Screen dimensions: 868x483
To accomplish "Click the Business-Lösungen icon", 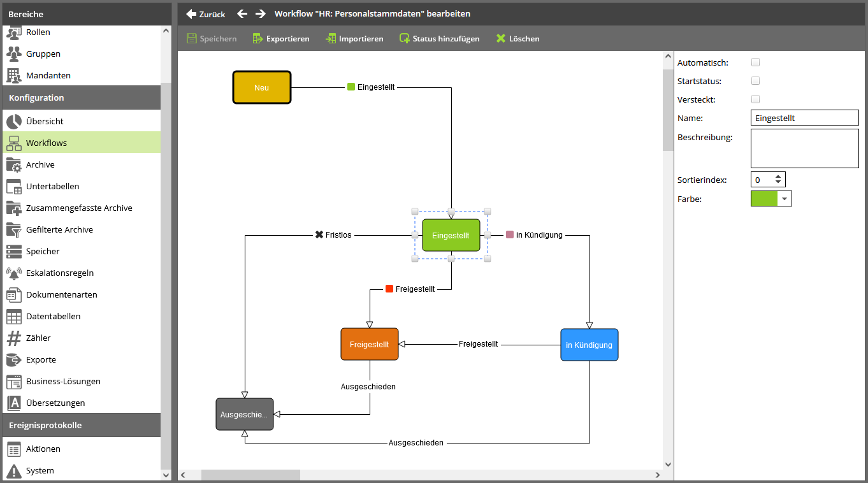I will coord(14,381).
